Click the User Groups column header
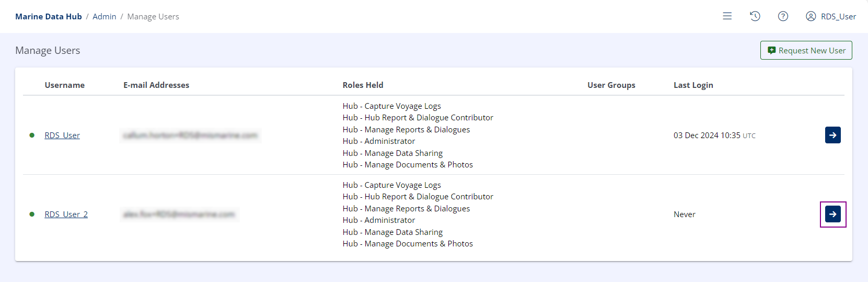Image resolution: width=868 pixels, height=282 pixels. (611, 85)
